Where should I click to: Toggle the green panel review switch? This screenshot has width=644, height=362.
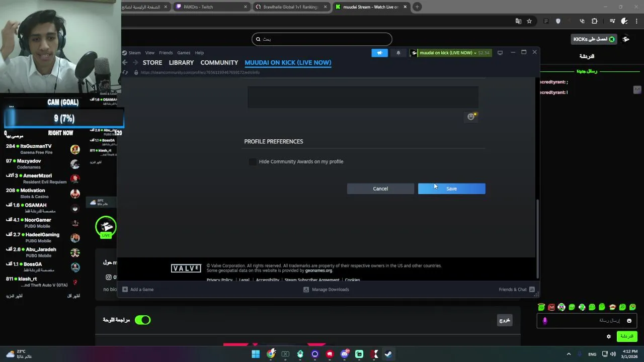click(x=142, y=320)
